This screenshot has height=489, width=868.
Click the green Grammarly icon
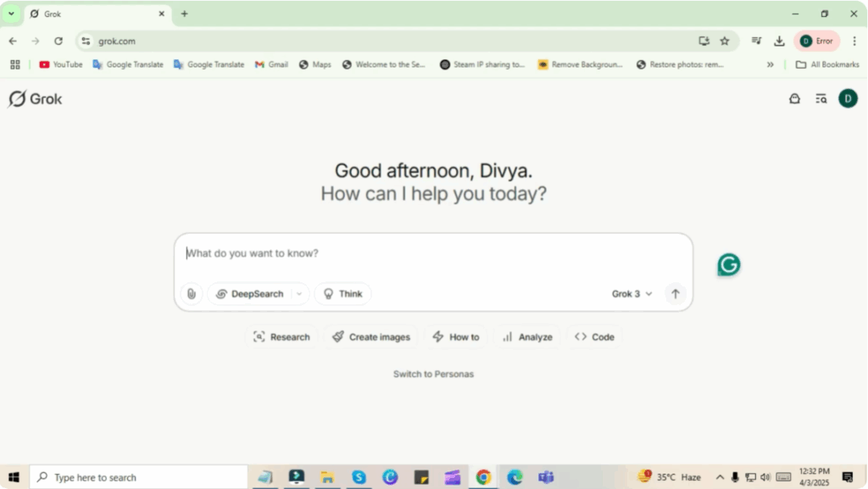tap(728, 265)
